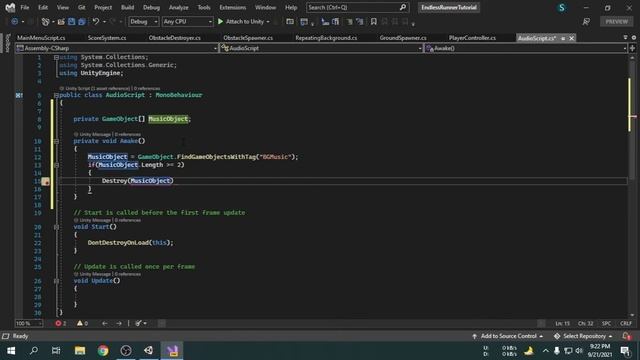Click Add to Source Control
This screenshot has height=360, width=640.
[x=508, y=336]
